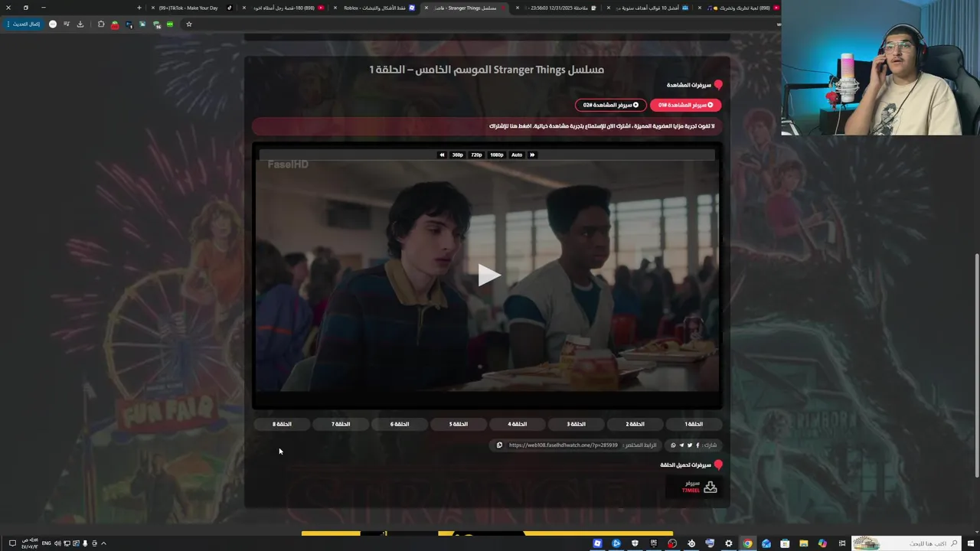Switch to watch server #02
The image size is (980, 551).
[610, 105]
